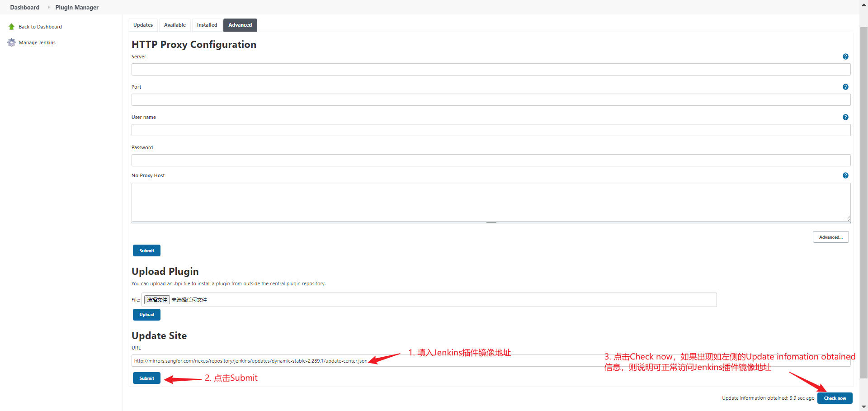Click the help icon beside Port field
This screenshot has height=411, width=868.
click(x=845, y=87)
